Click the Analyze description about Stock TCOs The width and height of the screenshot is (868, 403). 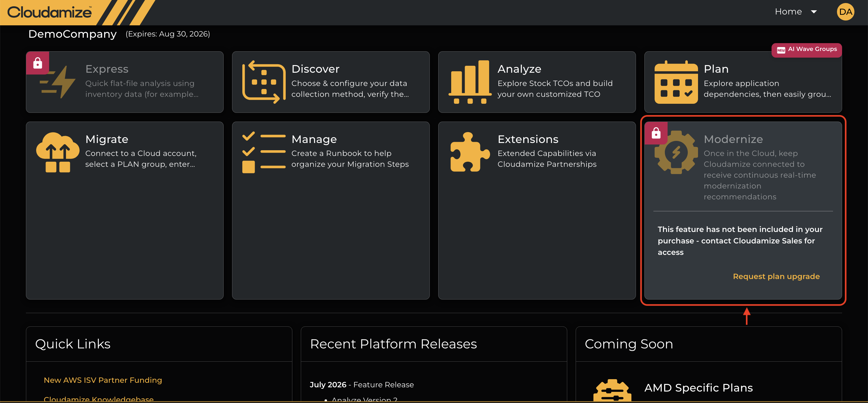555,89
